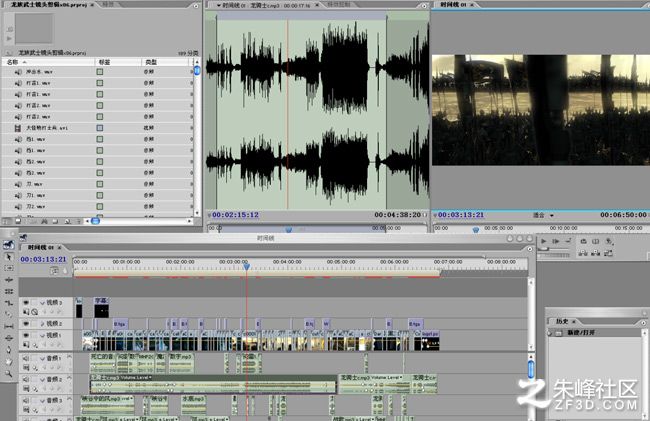Collapse the 音频3 track

pyautogui.click(x=42, y=400)
